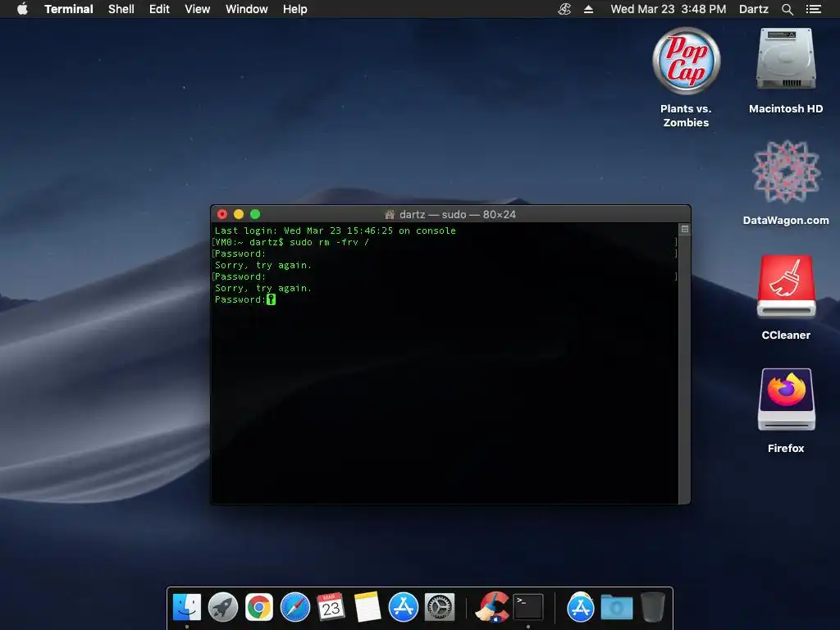Click the Terminal title bar home icon

coord(390,215)
